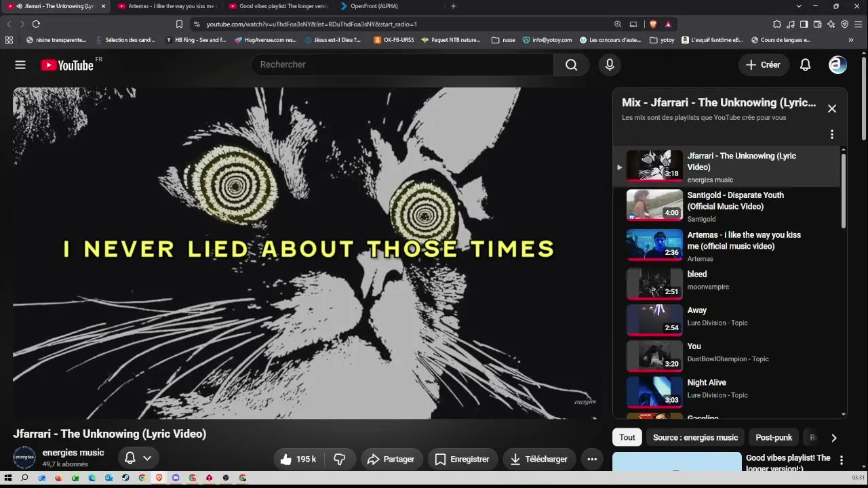Image resolution: width=868 pixels, height=488 pixels.
Task: Click the Mix - Jfarrari playlist title
Action: click(719, 102)
